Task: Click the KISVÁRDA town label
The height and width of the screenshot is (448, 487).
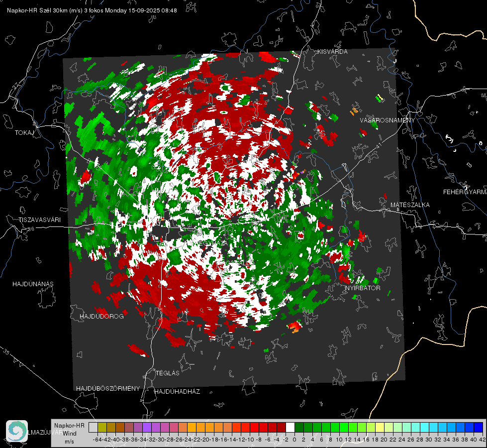Action: [x=332, y=52]
